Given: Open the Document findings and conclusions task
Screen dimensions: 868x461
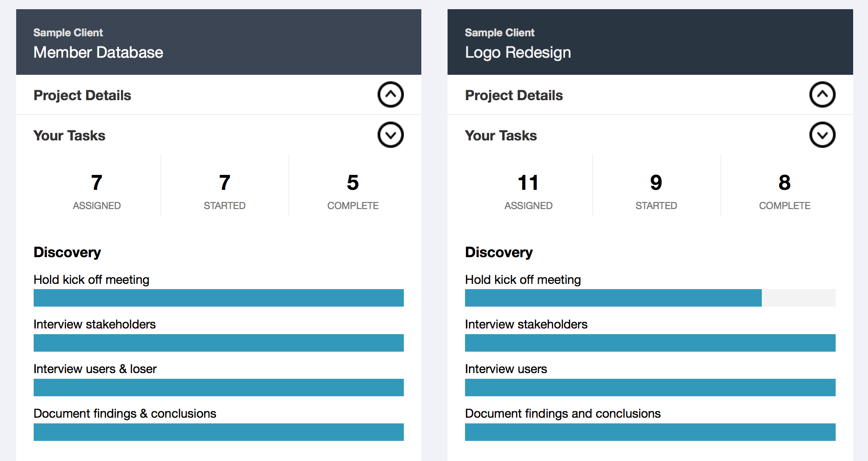Looking at the screenshot, I should pos(563,413).
